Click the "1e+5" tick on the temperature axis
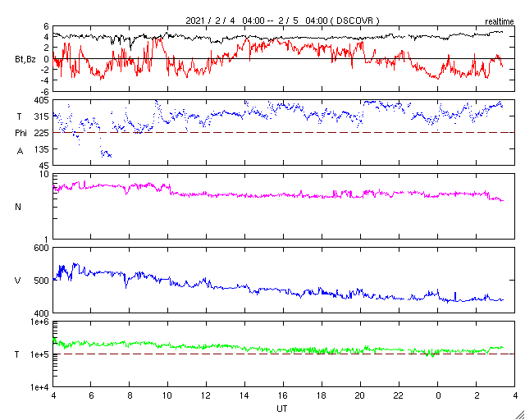This screenshot has width=525, height=420. coord(39,354)
